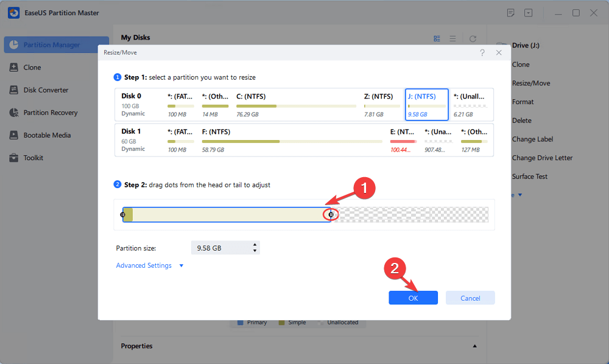Click the Toolkit briefcase icon
This screenshot has width=609, height=364.
[13, 158]
